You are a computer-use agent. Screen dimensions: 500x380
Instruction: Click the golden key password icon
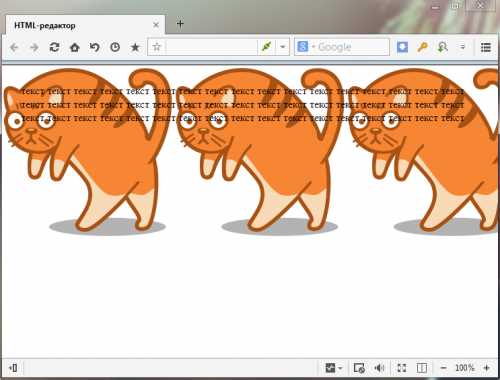tap(422, 47)
